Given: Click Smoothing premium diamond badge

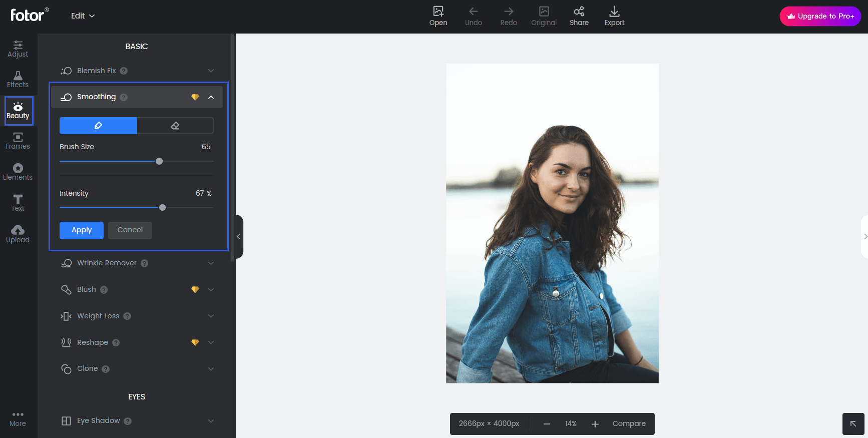Looking at the screenshot, I should (x=195, y=97).
